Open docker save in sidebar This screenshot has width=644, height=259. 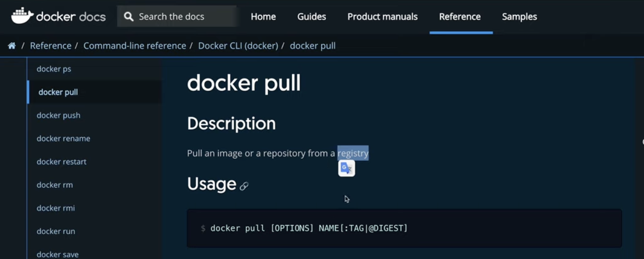[58, 254]
